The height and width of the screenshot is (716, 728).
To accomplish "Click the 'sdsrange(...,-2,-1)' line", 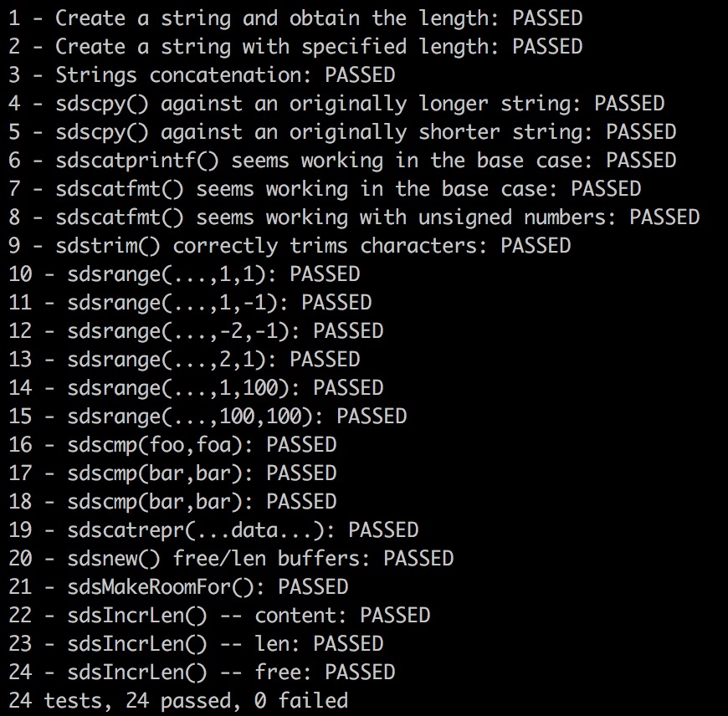I will point(196,331).
